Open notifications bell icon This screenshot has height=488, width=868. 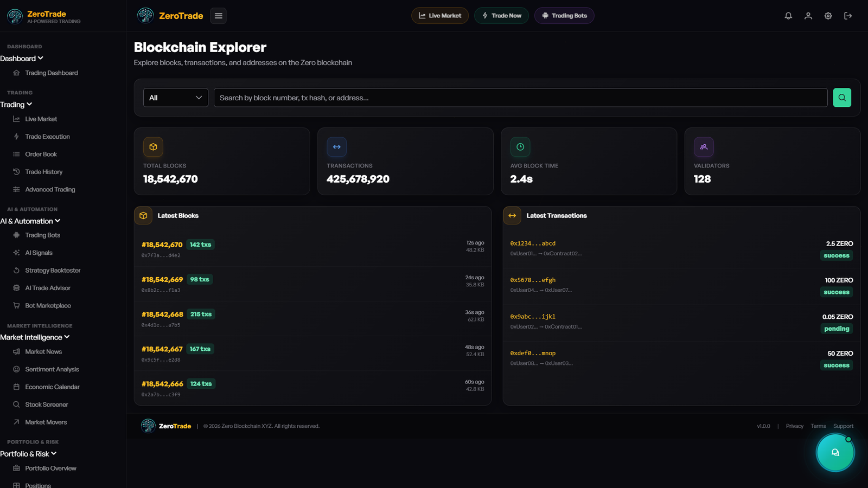coord(788,16)
